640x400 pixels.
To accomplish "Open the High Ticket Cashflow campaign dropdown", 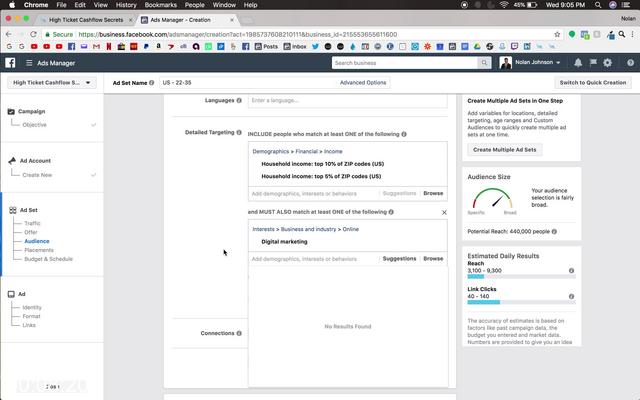I will click(52, 82).
